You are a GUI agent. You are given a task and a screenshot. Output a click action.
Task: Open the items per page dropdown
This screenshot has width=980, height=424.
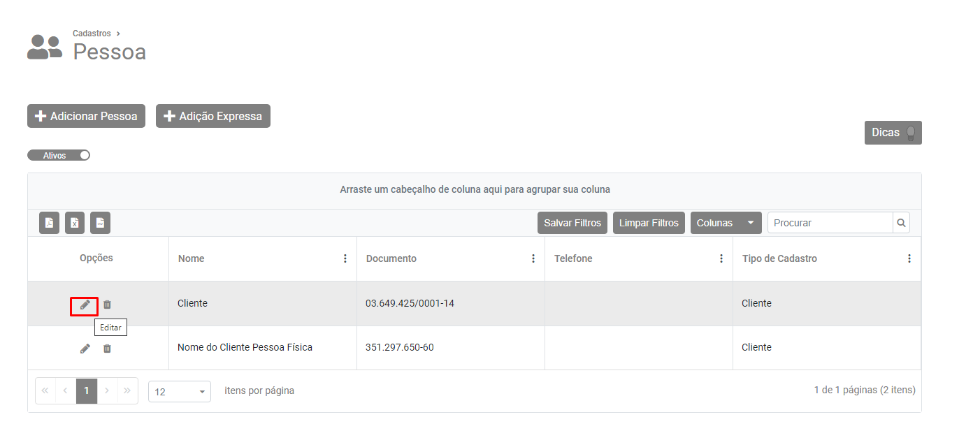point(179,391)
